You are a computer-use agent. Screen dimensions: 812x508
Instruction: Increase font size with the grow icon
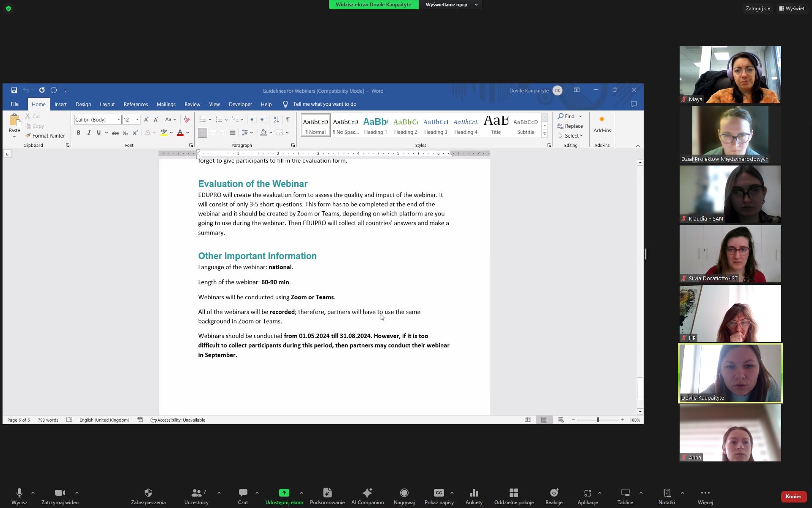click(x=146, y=120)
